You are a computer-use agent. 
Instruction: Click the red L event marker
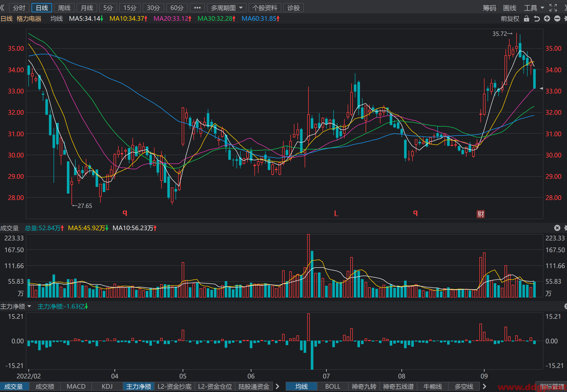(336, 213)
